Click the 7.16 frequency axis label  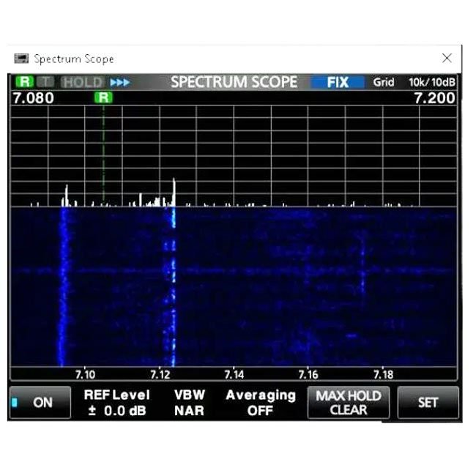[x=308, y=374]
